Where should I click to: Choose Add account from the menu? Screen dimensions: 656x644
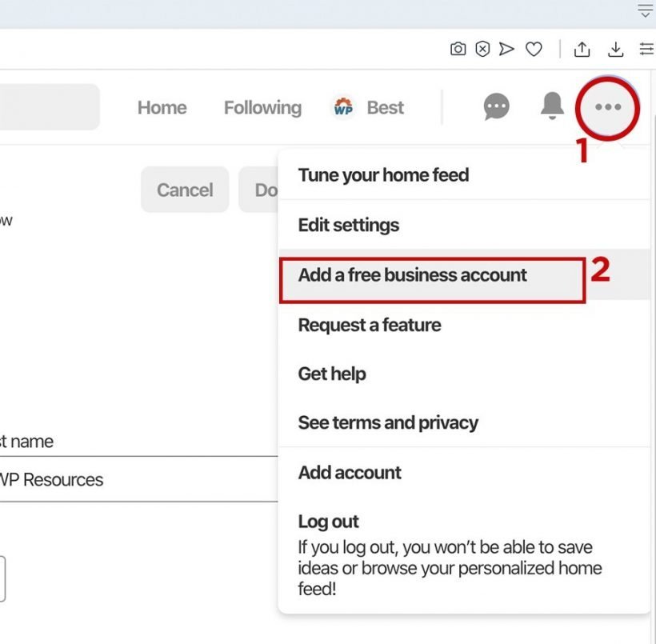[463, 473]
